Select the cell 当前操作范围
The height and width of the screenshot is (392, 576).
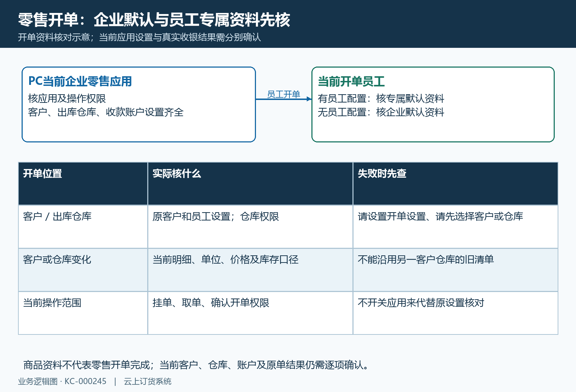(83, 313)
